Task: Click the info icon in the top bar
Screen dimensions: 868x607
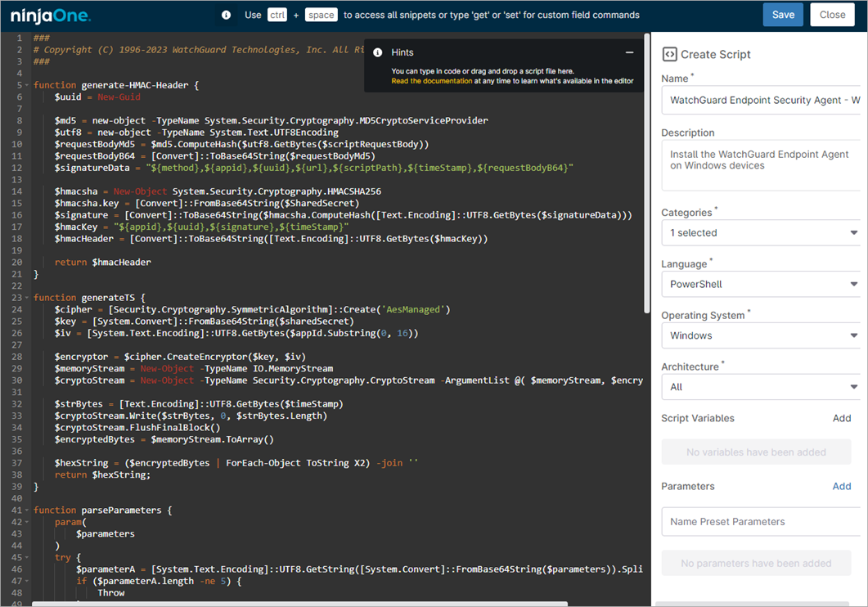Action: click(225, 14)
